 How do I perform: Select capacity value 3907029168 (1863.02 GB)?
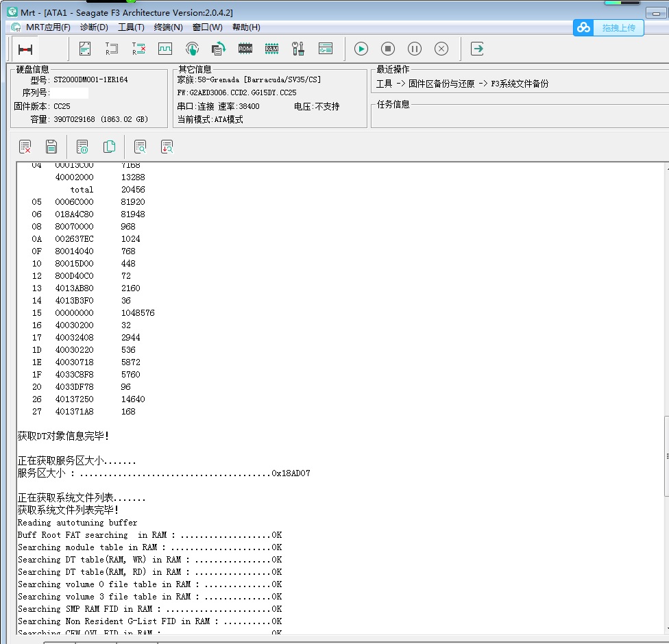[101, 119]
